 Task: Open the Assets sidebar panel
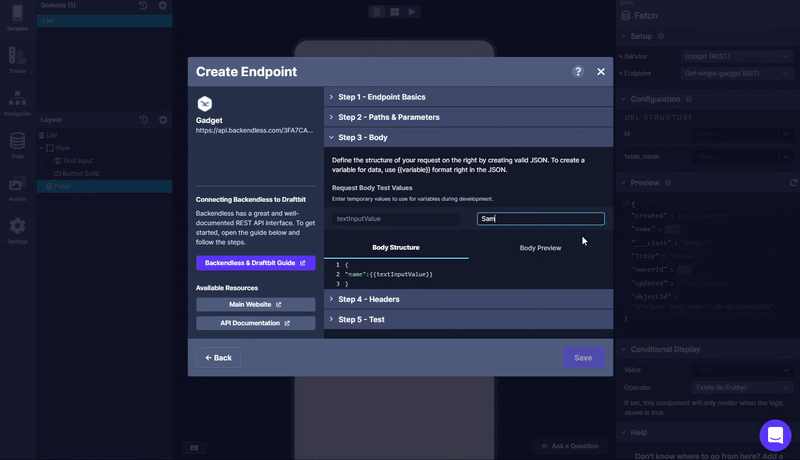[17, 188]
